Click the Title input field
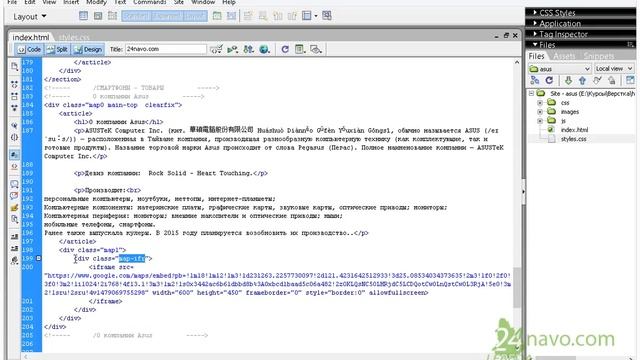 pyautogui.click(x=165, y=49)
